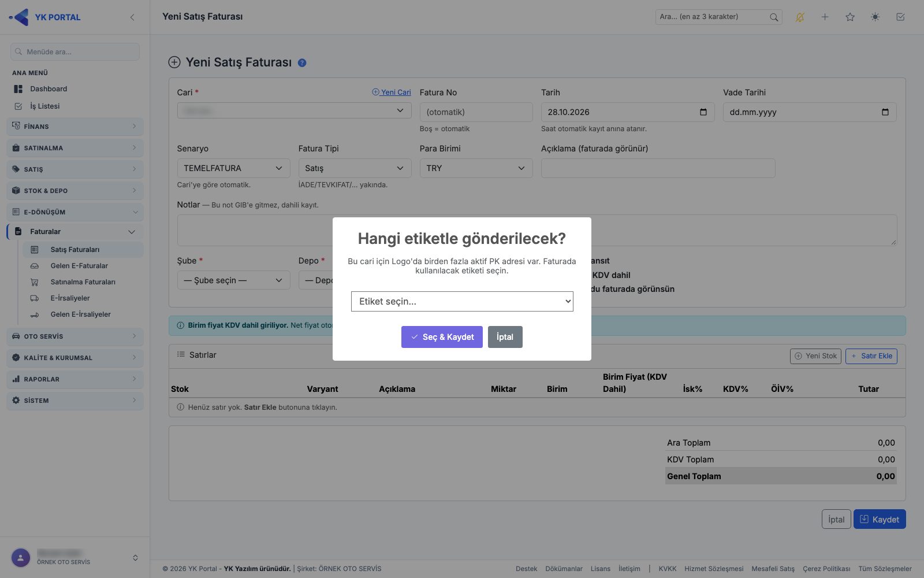The height and width of the screenshot is (578, 924).
Task: Open the Destek footer link
Action: (x=526, y=569)
